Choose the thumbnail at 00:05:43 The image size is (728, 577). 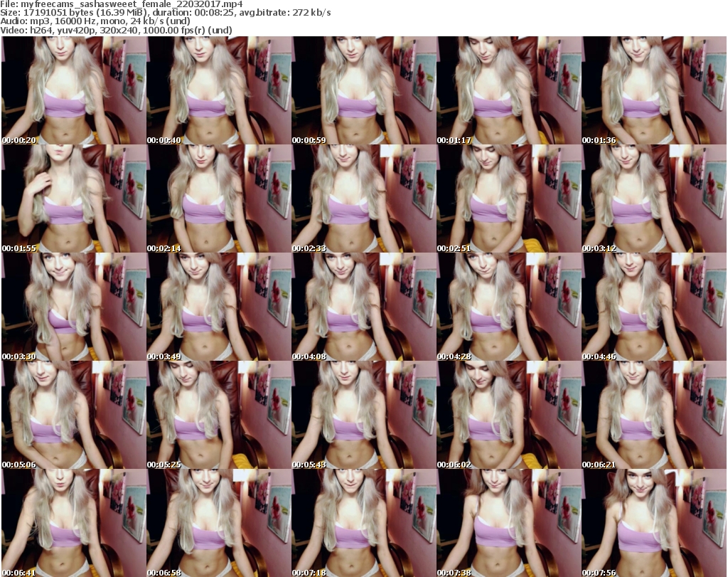[x=364, y=415]
